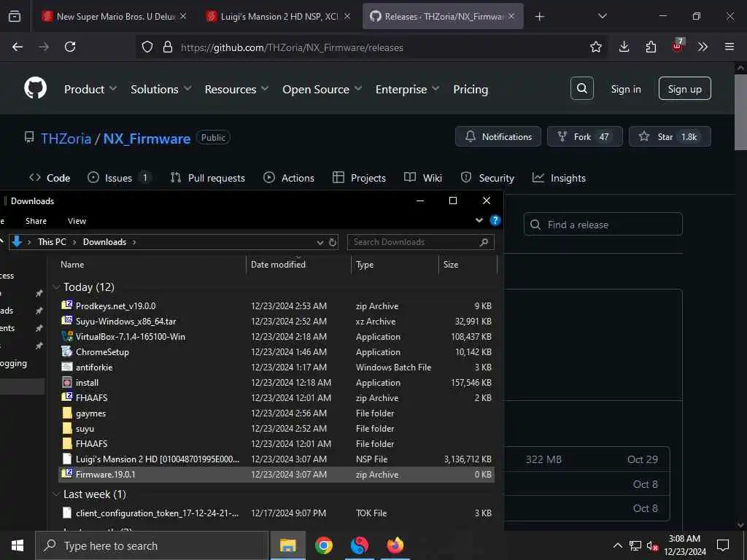Open the red-blue swirl taskbar app
The image size is (747, 560).
tap(359, 545)
